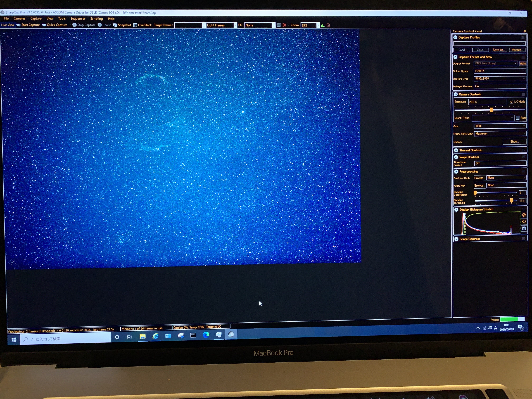Click the Start Capture camera icon
Image resolution: width=532 pixels, height=399 pixels.
[x=18, y=25]
